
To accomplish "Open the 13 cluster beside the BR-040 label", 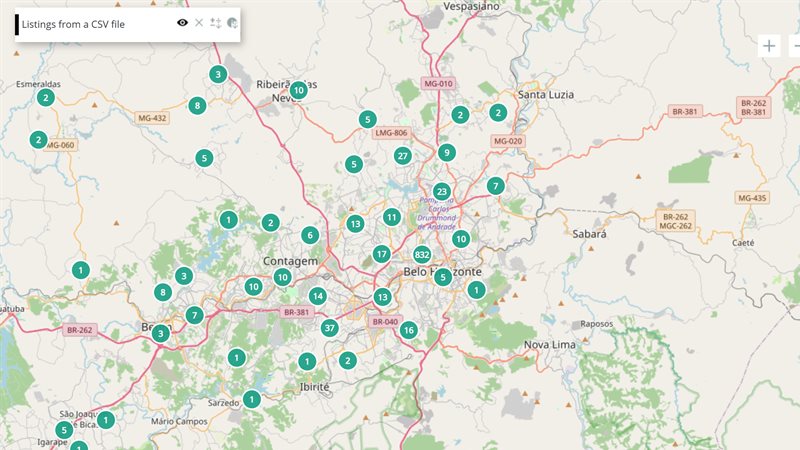I will [382, 297].
